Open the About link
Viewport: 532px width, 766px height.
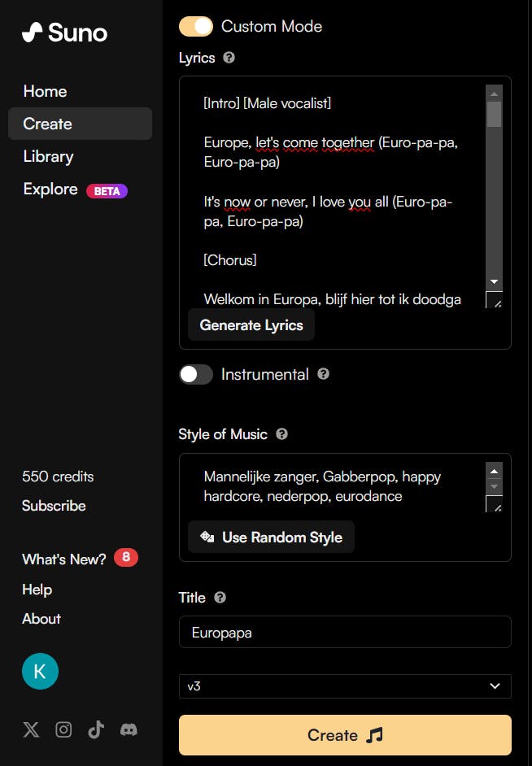tap(41, 619)
